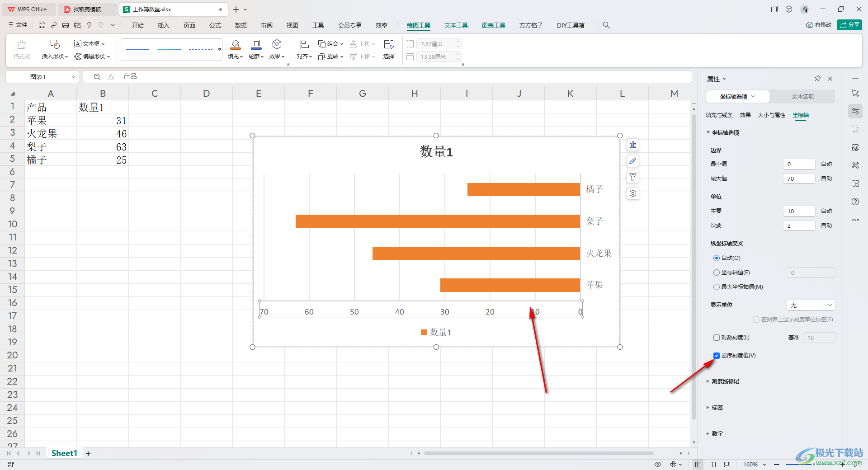Switch to normal view icon in status bar
This screenshot has width=868, height=470.
[698, 465]
